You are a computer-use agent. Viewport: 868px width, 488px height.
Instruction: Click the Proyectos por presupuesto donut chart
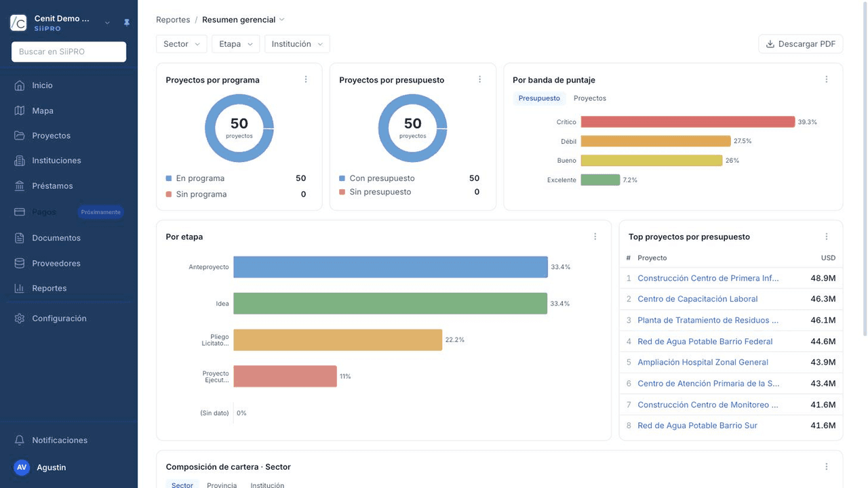point(413,128)
